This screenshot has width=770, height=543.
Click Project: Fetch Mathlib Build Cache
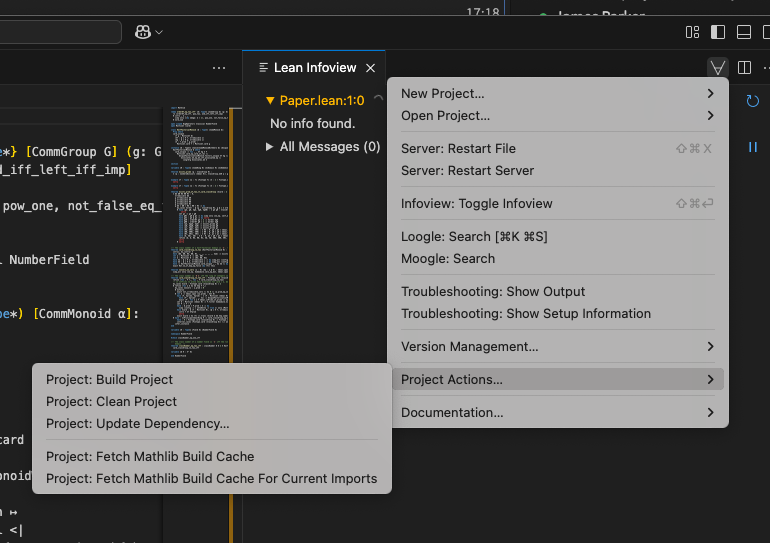[150, 456]
